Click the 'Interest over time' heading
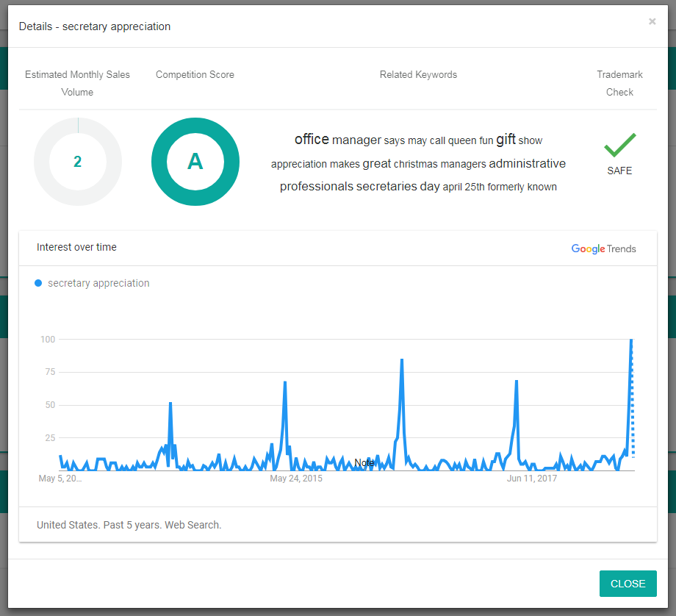The image size is (676, 616). tap(76, 247)
